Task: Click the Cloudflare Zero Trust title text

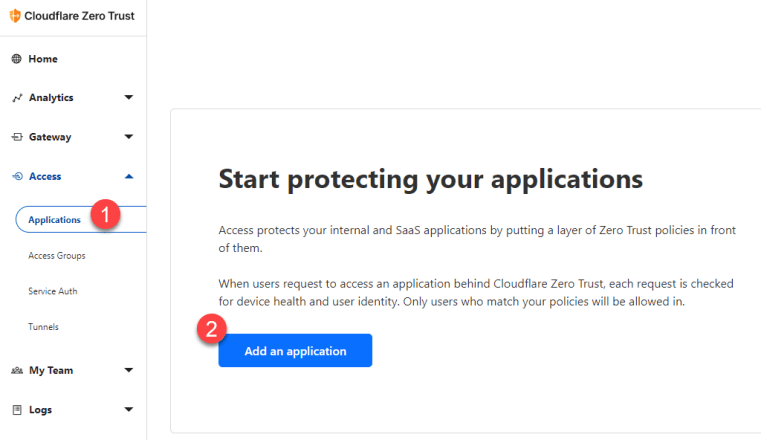Action: click(x=79, y=16)
